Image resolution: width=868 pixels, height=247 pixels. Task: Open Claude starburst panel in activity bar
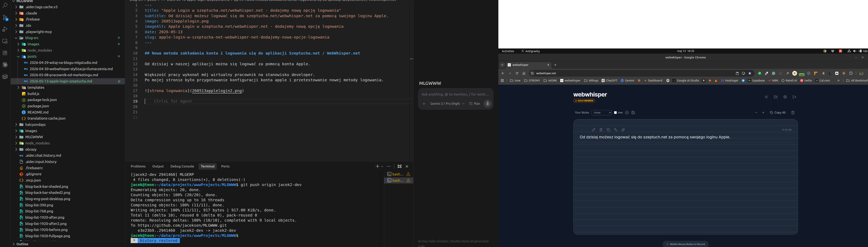(x=5, y=65)
